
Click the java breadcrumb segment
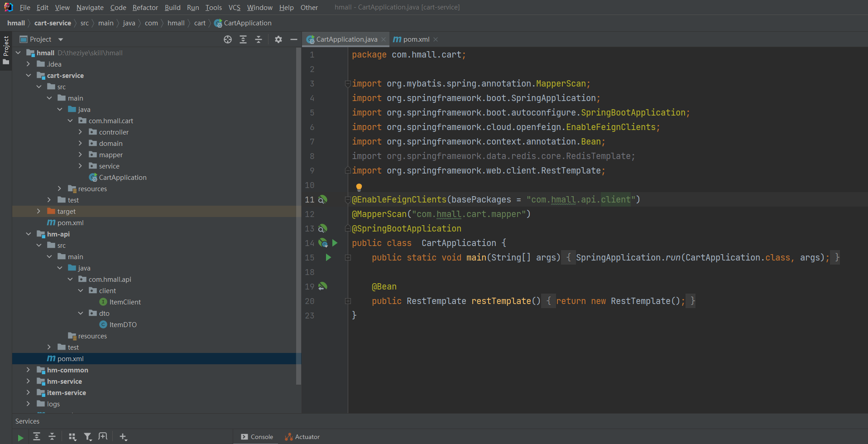129,23
